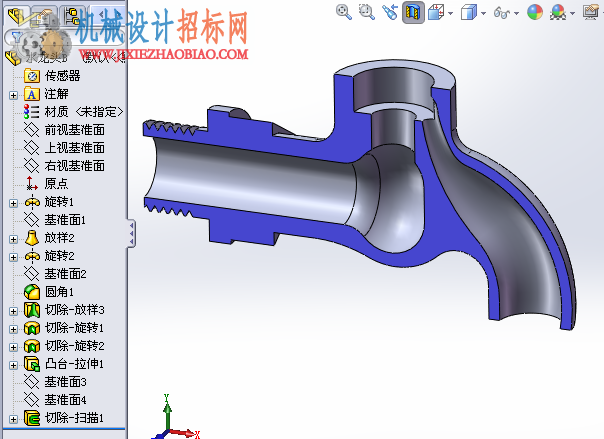Click the View Orientation cube icon

click(x=436, y=12)
